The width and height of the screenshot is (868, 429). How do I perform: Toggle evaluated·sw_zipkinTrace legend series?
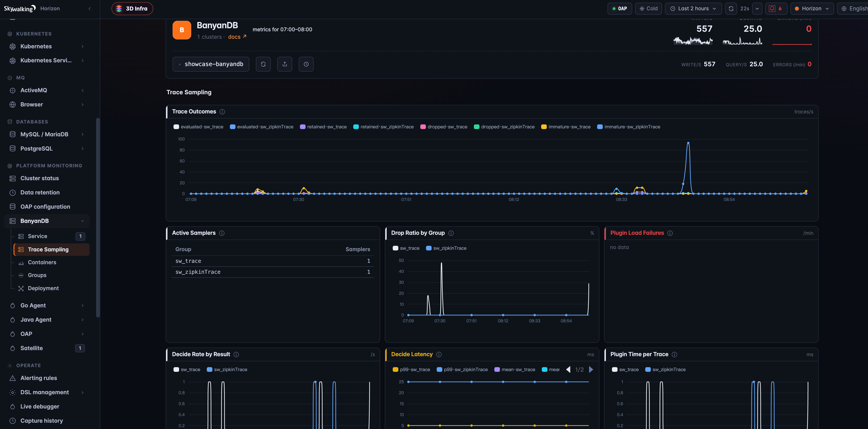click(261, 127)
